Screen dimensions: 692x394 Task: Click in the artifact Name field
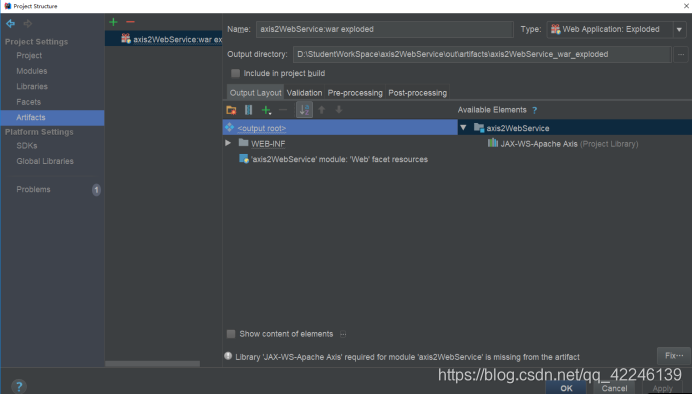(x=384, y=30)
